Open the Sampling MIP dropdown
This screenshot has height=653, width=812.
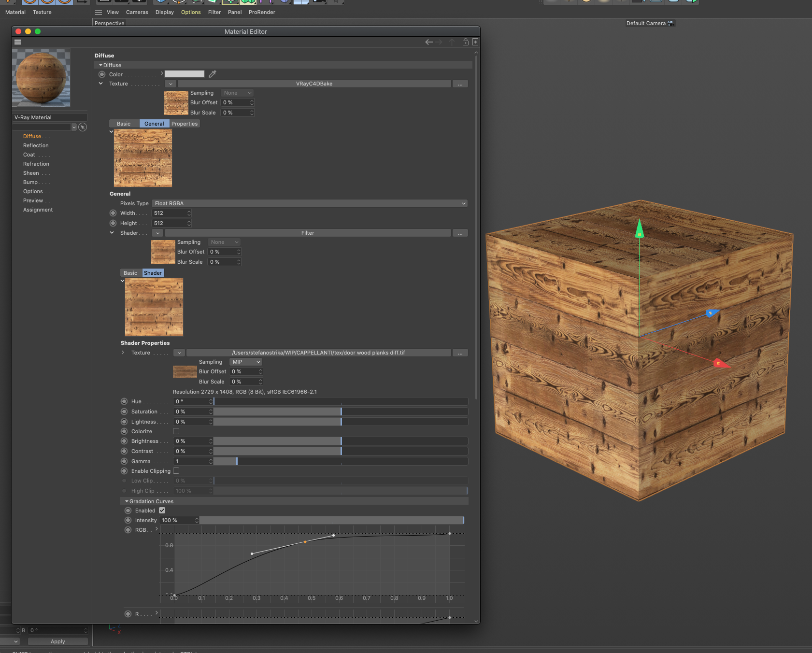coord(246,362)
